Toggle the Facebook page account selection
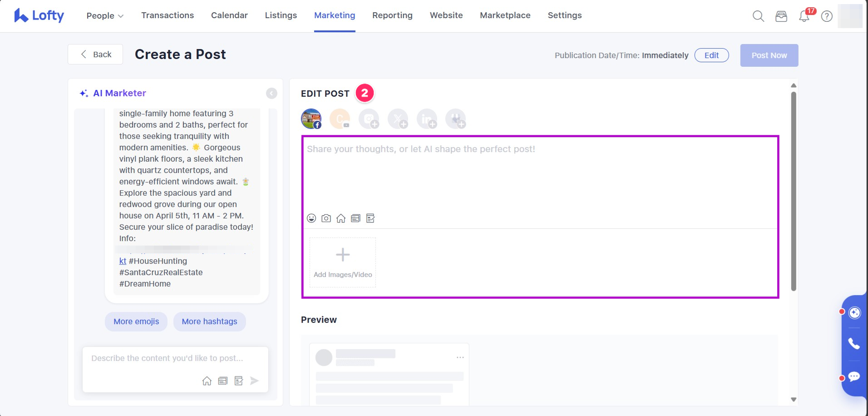The image size is (868, 416). pyautogui.click(x=311, y=119)
